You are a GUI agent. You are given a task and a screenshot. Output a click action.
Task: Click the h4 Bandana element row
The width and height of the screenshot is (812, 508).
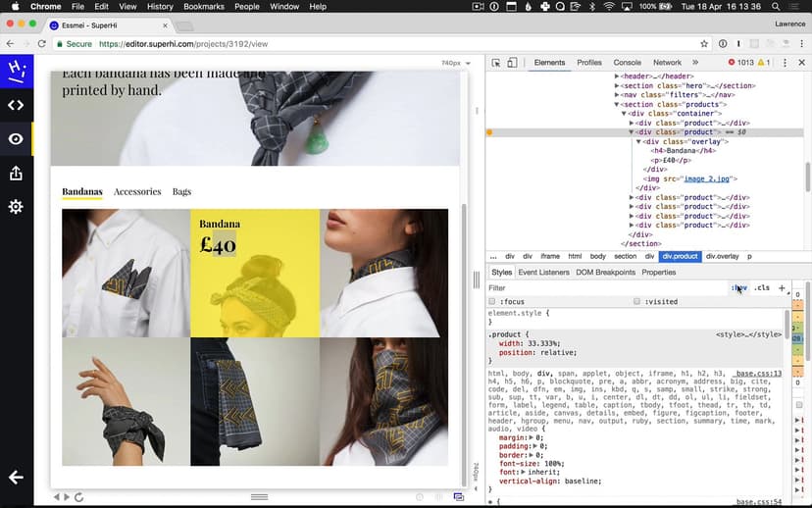click(x=684, y=151)
